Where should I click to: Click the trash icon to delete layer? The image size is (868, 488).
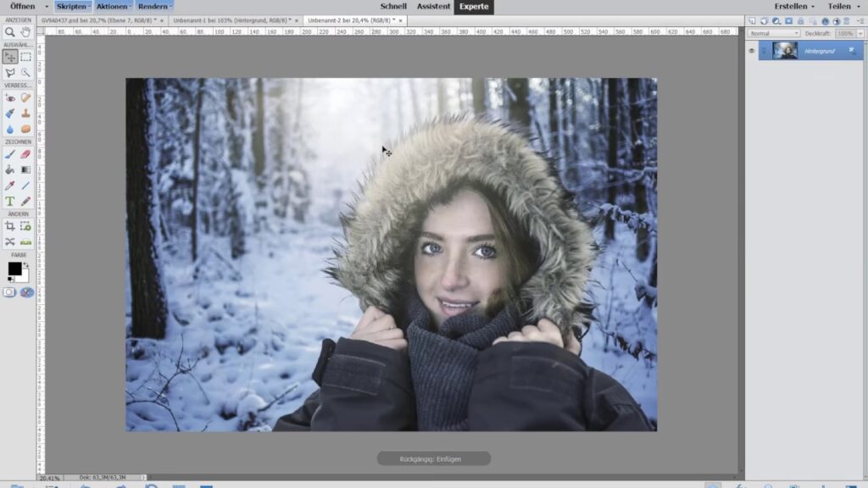pyautogui.click(x=846, y=20)
